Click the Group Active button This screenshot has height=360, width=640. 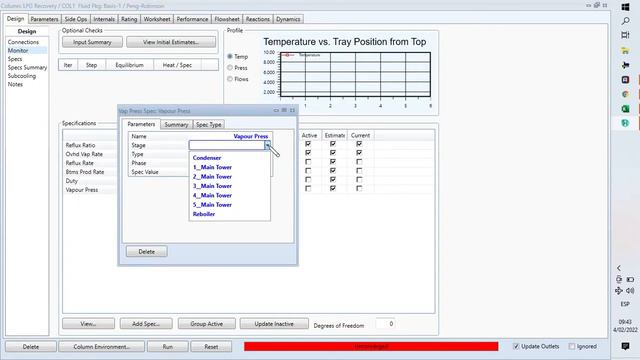pyautogui.click(x=207, y=324)
